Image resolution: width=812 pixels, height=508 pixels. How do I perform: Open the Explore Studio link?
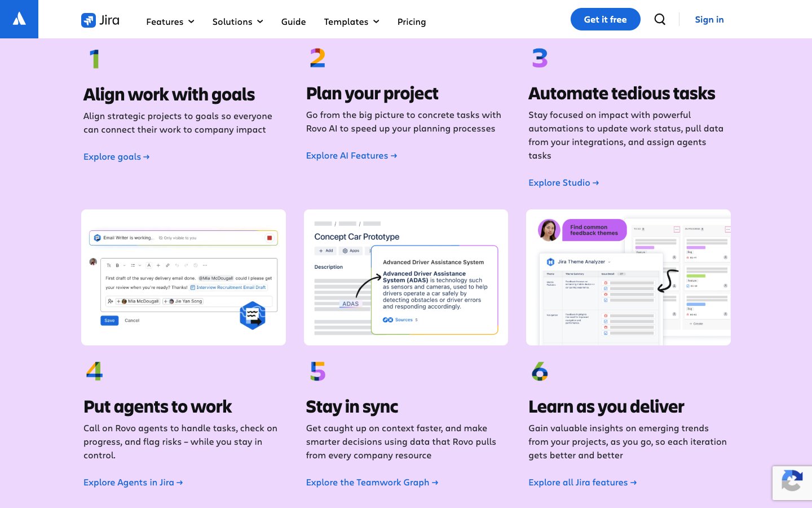click(x=563, y=183)
